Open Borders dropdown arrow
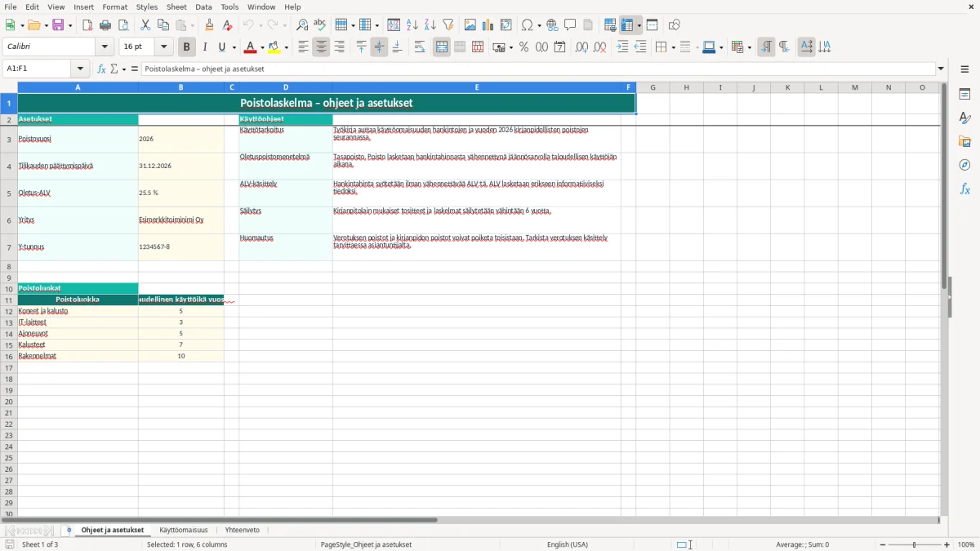The height and width of the screenshot is (551, 980). pyautogui.click(x=673, y=47)
